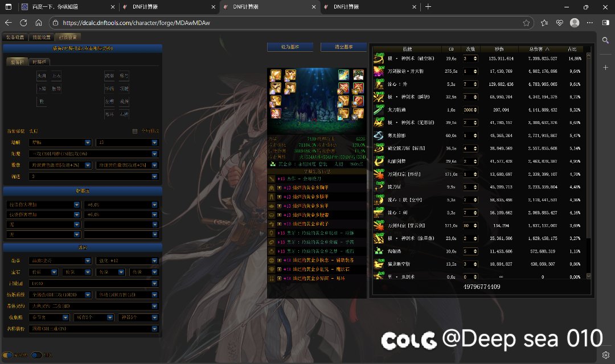The width and height of the screenshot is (615, 364).
Task: Click the 幻影剑舞 skill icon
Action: point(379,161)
